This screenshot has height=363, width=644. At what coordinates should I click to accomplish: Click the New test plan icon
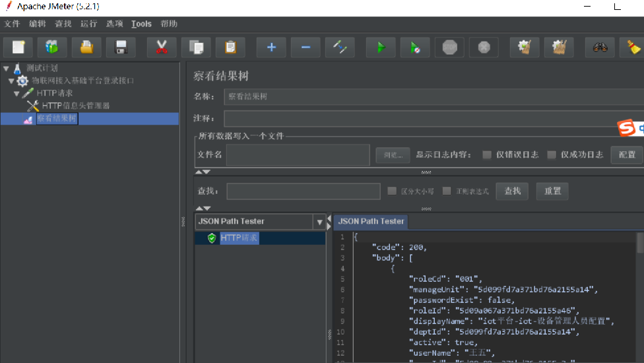18,48
